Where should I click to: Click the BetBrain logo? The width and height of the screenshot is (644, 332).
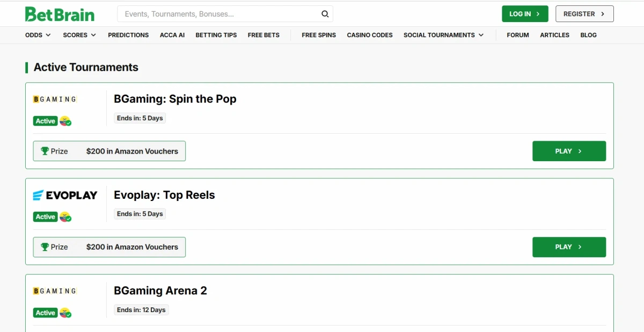pyautogui.click(x=60, y=14)
